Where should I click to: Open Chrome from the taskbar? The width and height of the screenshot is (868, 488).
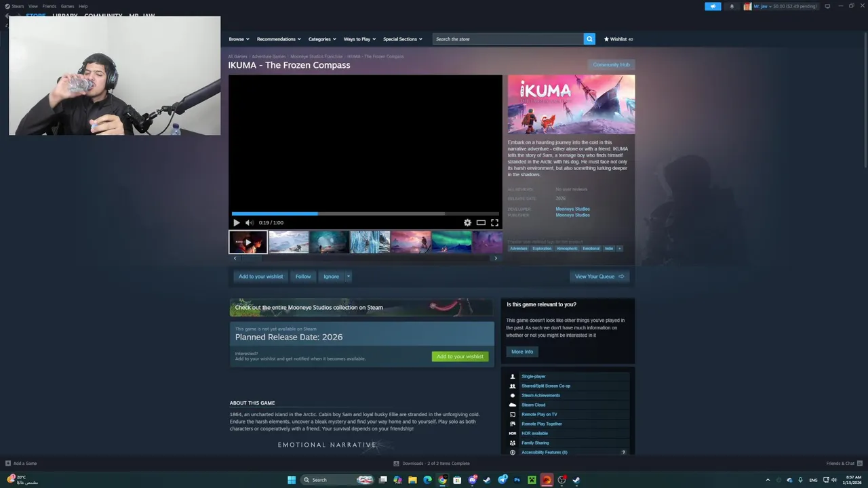(442, 480)
